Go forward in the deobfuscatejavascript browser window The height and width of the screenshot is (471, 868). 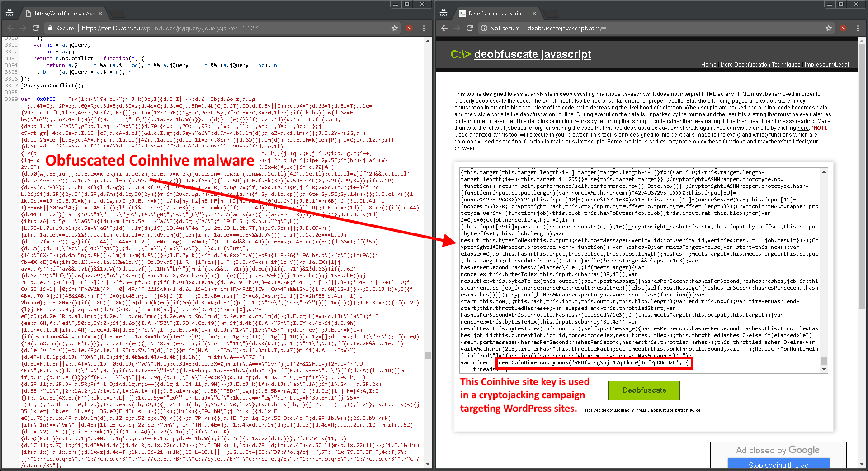(457, 28)
